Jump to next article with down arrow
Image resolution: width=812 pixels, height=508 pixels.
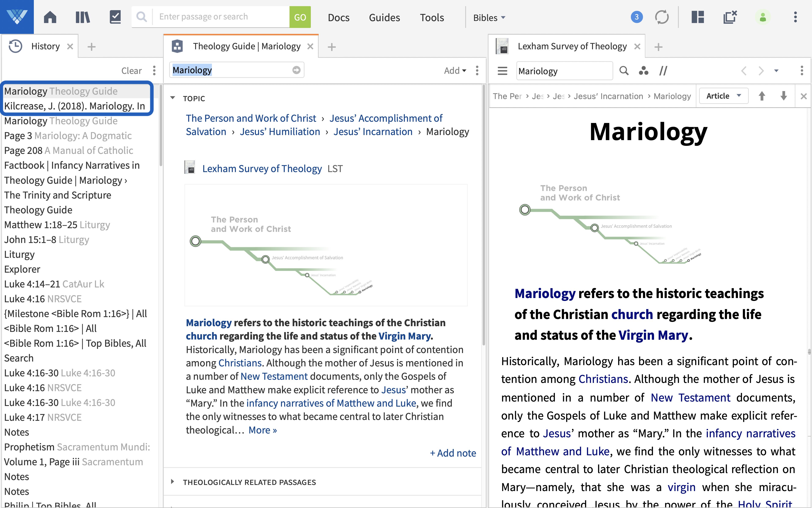pos(783,96)
